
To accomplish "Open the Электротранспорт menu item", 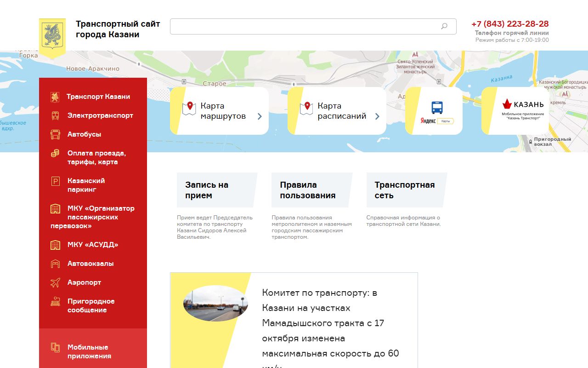I will tap(100, 115).
